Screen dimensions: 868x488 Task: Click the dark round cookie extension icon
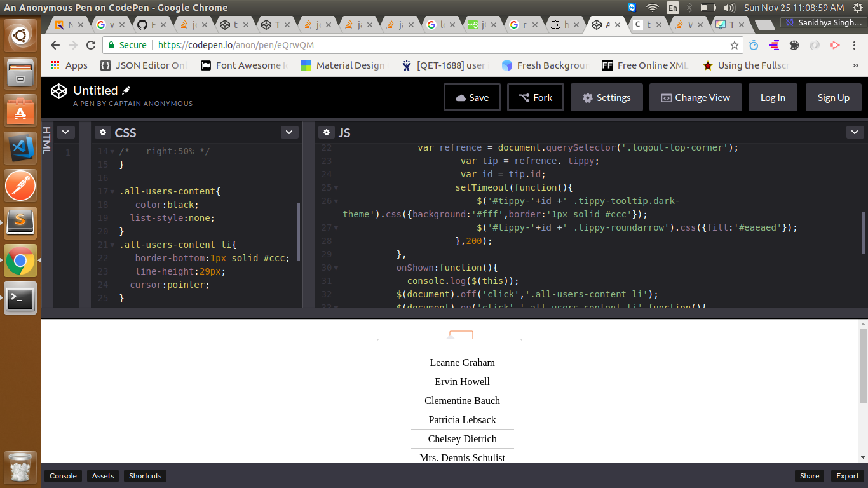[794, 45]
